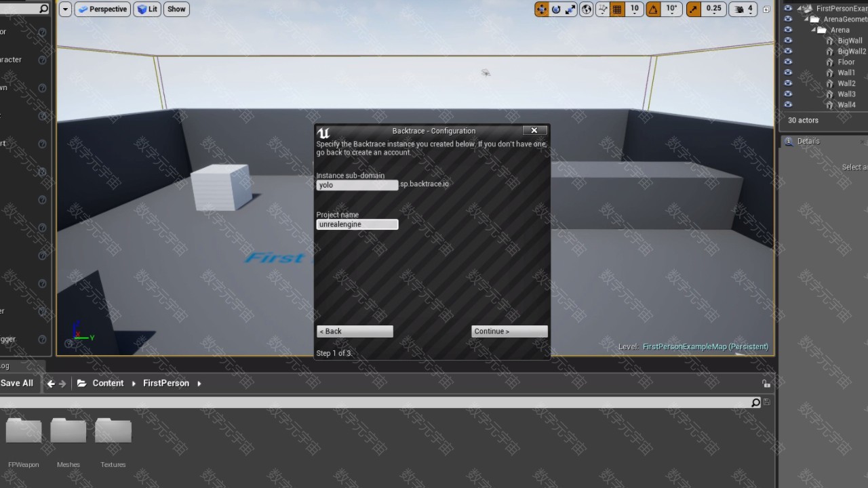The width and height of the screenshot is (868, 488).
Task: Collapse the Arena folder in outliner
Action: click(814, 30)
